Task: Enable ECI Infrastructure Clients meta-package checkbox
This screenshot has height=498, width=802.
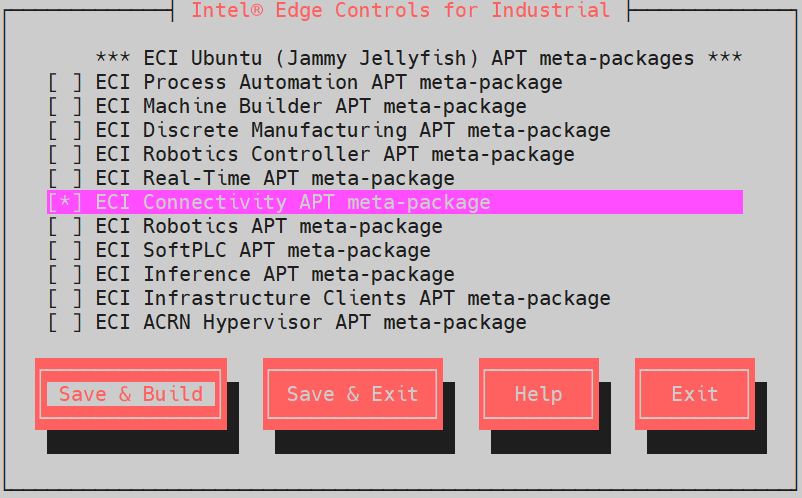Action: pyautogui.click(x=65, y=299)
